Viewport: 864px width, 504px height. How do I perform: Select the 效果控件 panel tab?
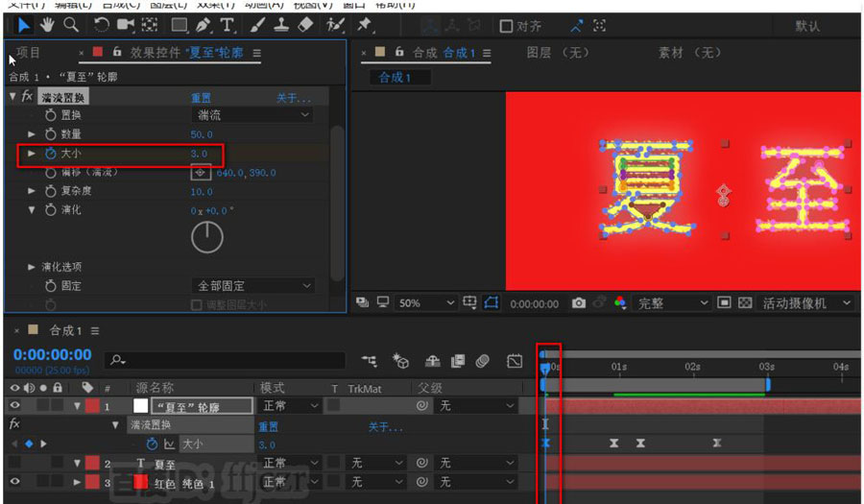coord(186,53)
